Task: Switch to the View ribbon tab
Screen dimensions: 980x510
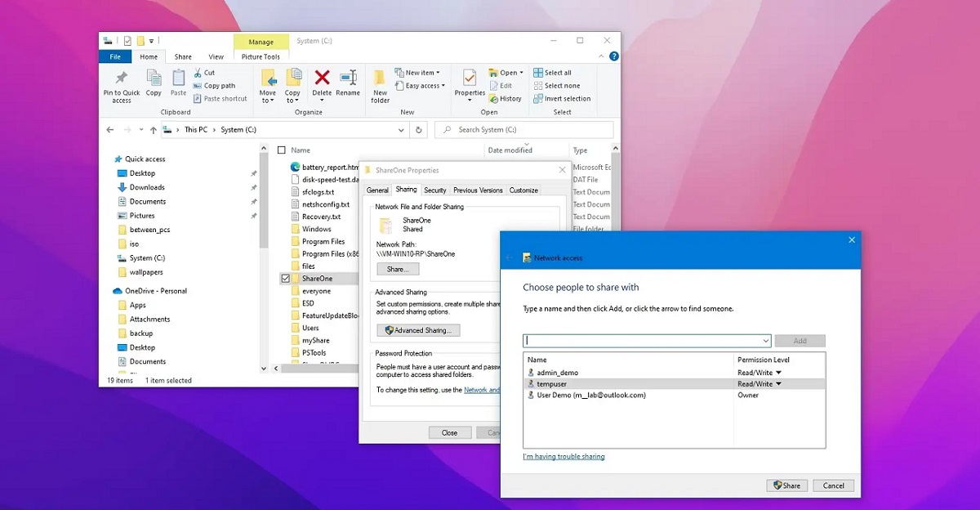Action: (x=216, y=56)
